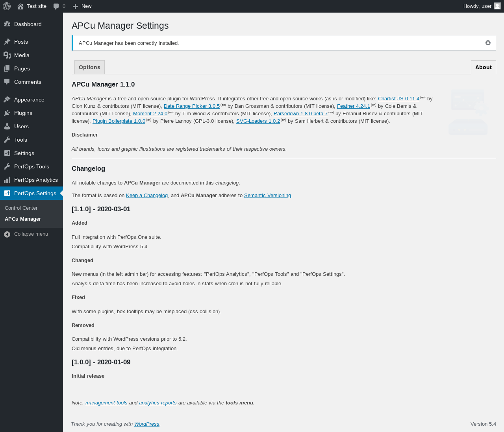Open analytics reports link
504x432 pixels.
click(x=157, y=403)
